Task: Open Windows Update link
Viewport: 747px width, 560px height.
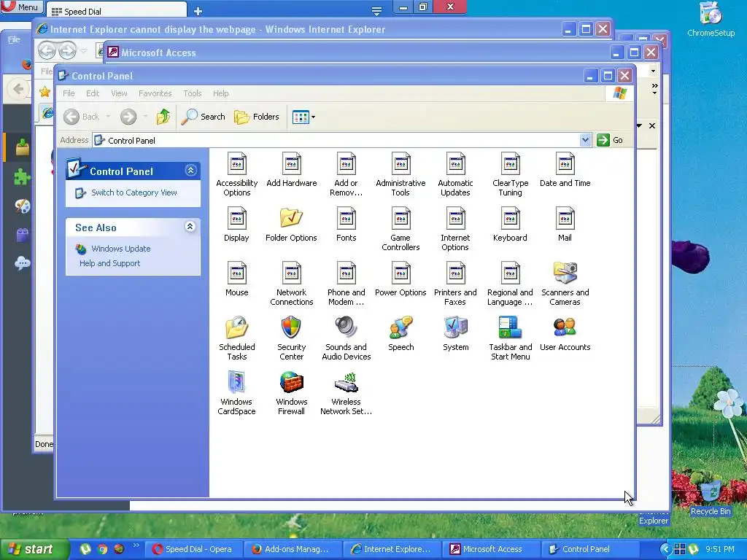Action: [x=120, y=249]
